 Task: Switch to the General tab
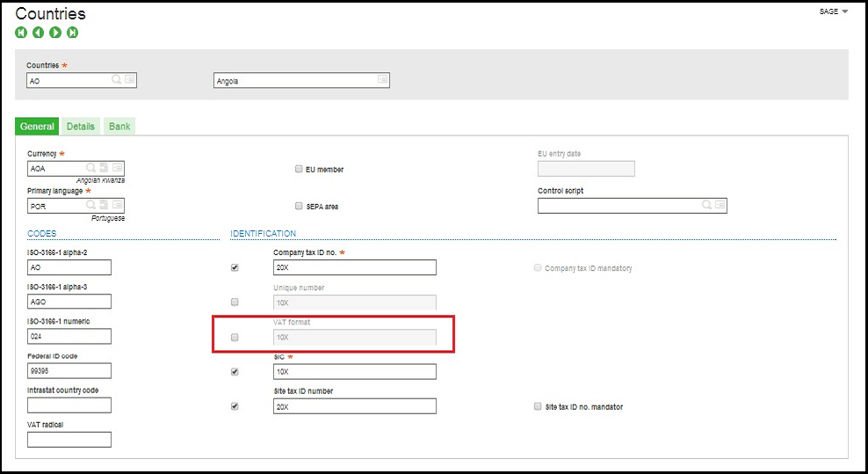point(37,127)
